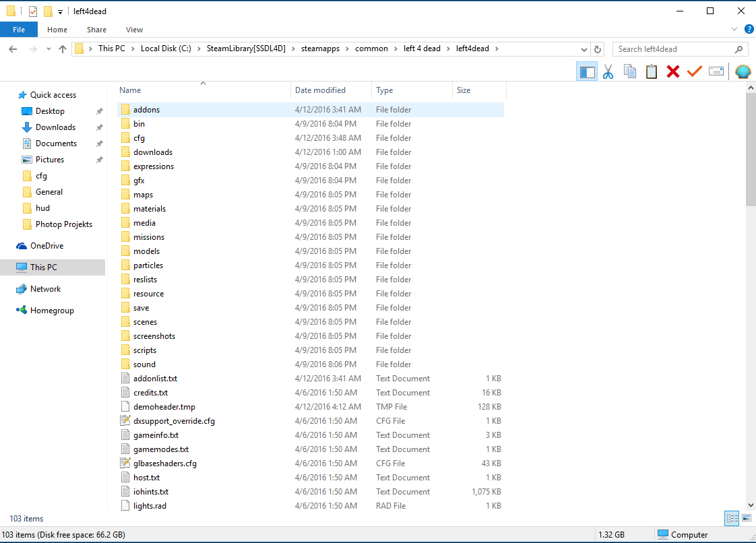Click the Copy toolbar icon
The width and height of the screenshot is (756, 543).
630,72
